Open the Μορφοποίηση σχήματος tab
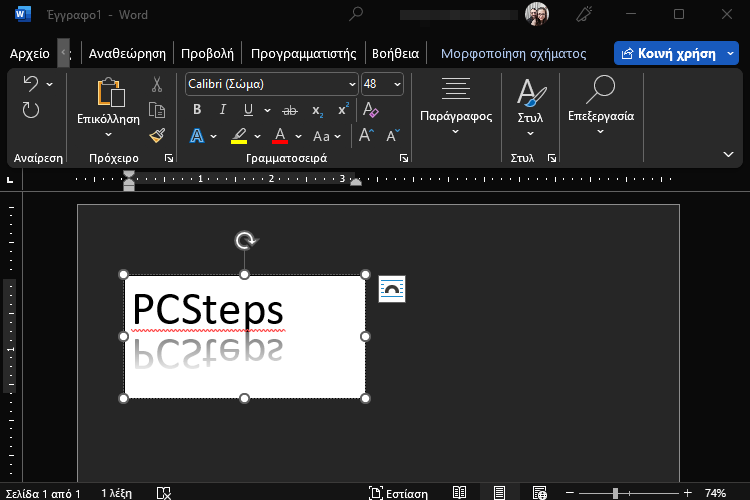 point(513,54)
